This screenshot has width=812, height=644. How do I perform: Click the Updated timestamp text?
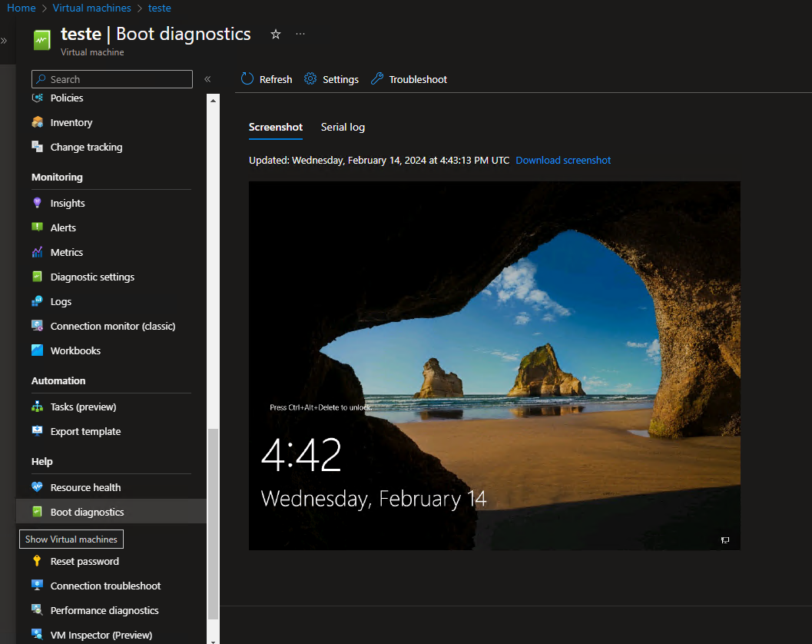(379, 160)
